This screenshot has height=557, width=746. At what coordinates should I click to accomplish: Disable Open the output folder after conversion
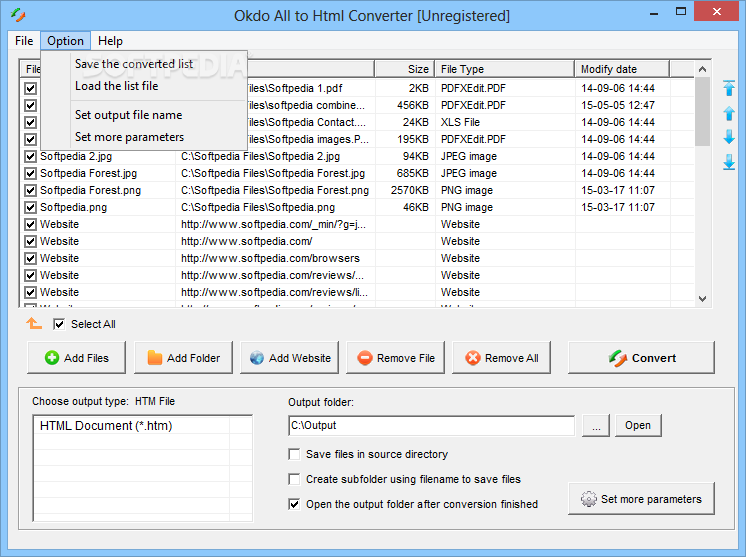pyautogui.click(x=294, y=504)
